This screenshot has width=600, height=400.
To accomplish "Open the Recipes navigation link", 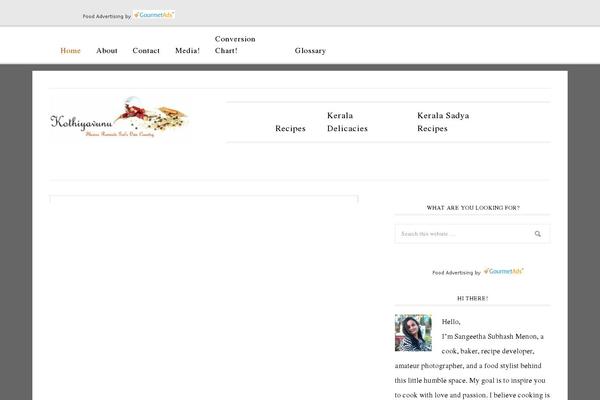I will [x=290, y=129].
